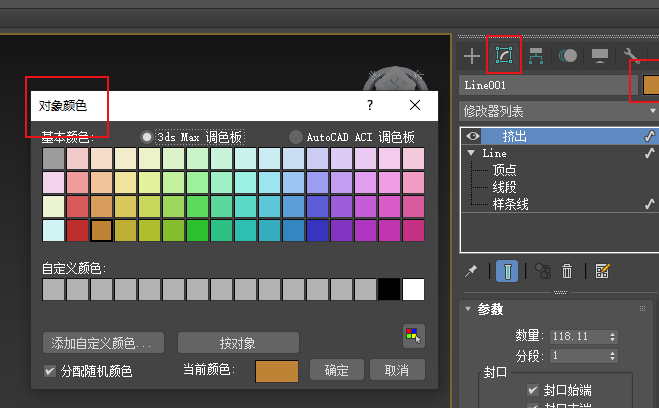Open the Motion panel tab
Image resolution: width=659 pixels, height=408 pixels.
[568, 55]
